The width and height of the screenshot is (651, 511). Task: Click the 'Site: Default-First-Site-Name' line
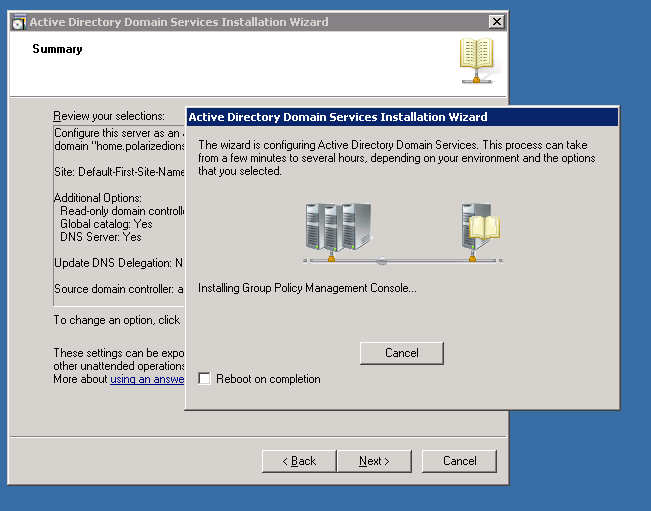[x=119, y=172]
